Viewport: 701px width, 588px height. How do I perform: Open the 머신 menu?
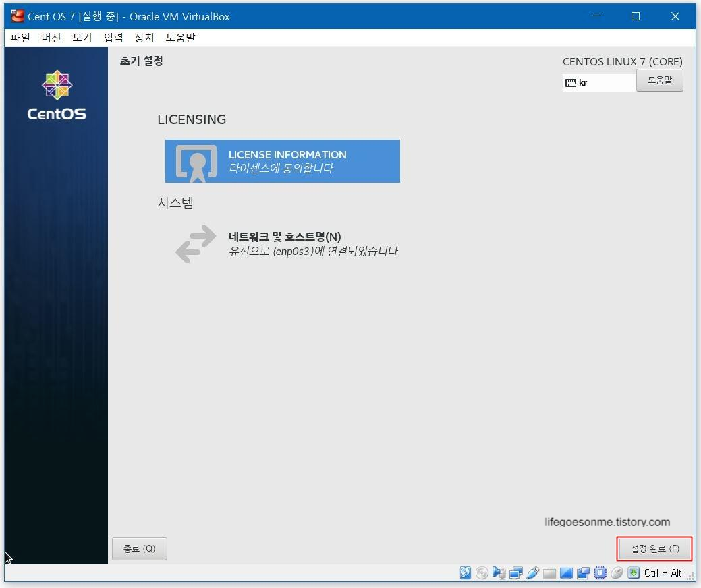click(x=51, y=38)
